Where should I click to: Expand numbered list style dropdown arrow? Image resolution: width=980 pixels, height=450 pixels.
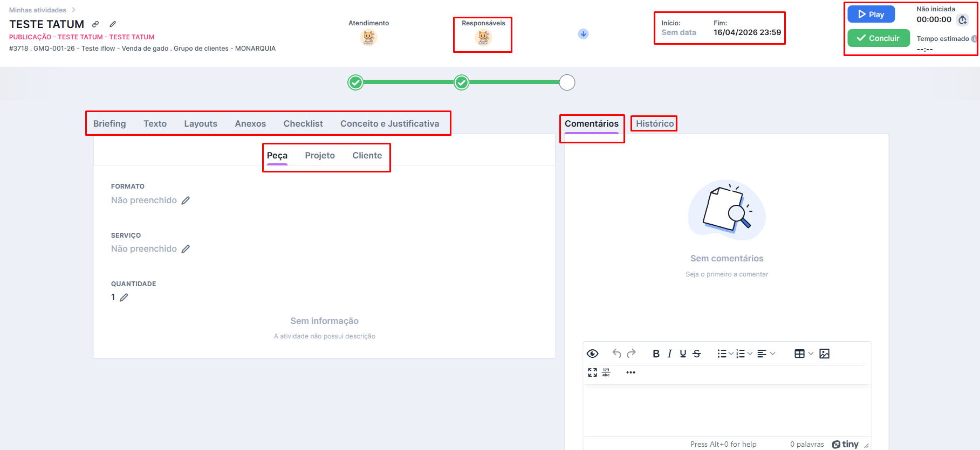point(750,354)
